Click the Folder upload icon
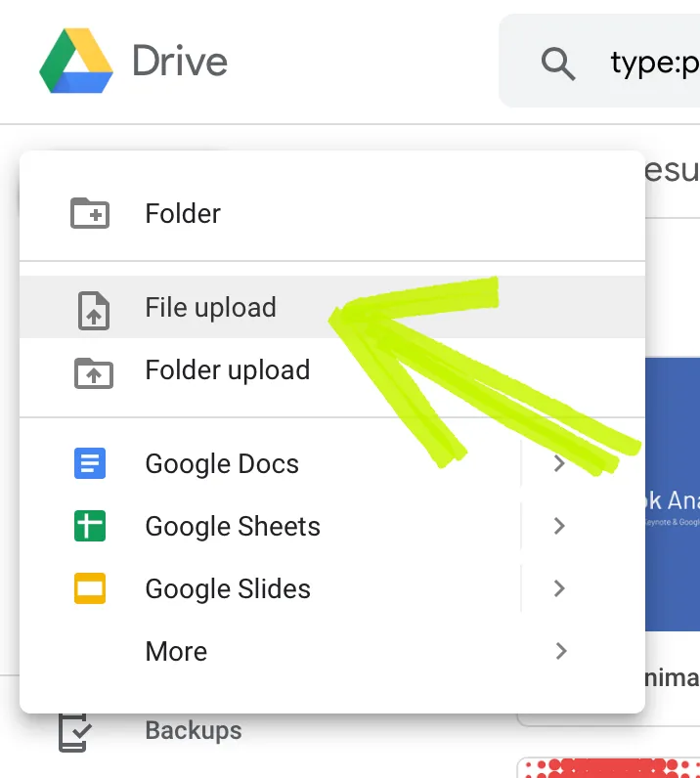The image size is (700, 778). 94,372
